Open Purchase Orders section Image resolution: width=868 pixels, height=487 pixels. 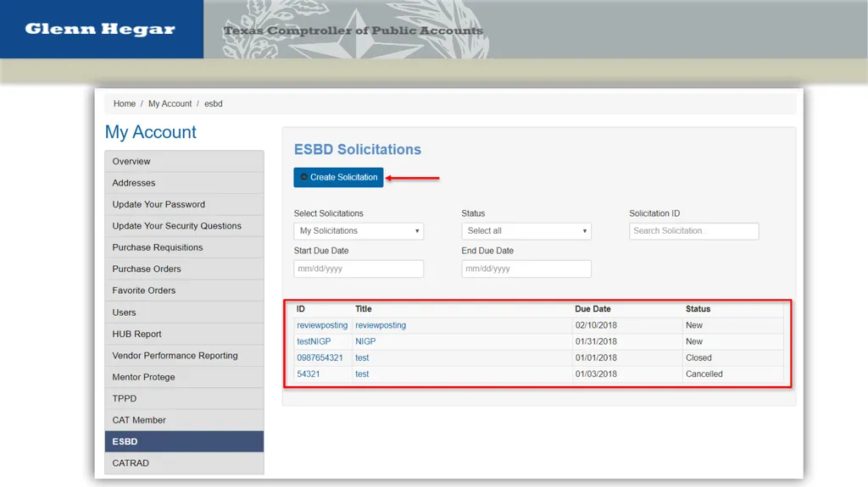184,269
